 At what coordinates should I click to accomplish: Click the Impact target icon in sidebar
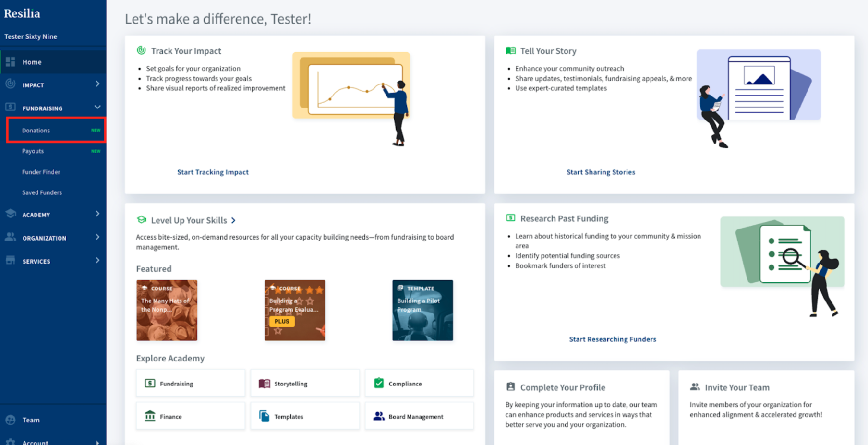pyautogui.click(x=11, y=84)
